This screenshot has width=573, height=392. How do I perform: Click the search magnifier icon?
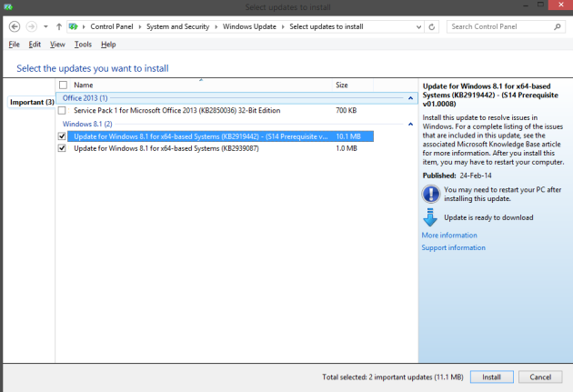[x=557, y=26]
